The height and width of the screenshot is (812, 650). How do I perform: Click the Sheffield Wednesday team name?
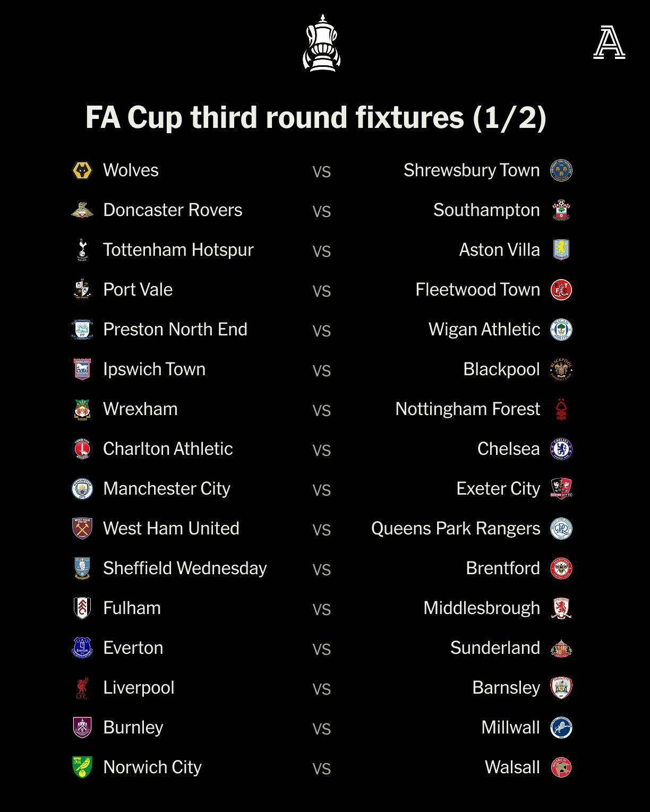click(x=185, y=568)
